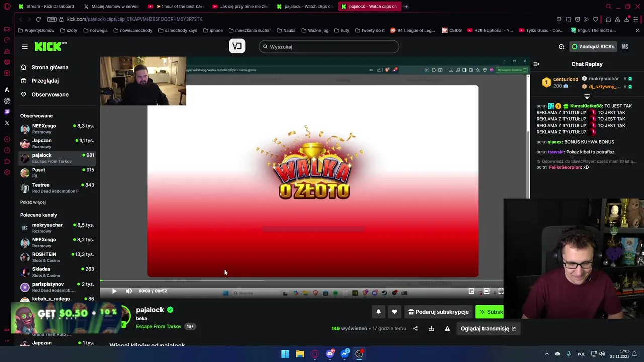Open recommended channel Skladas
The width and height of the screenshot is (644, 362).
(x=57, y=272)
